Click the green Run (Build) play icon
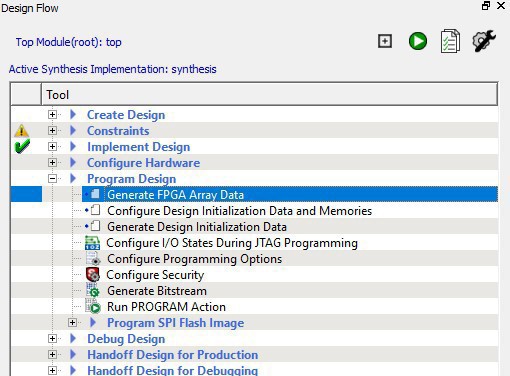 [418, 41]
